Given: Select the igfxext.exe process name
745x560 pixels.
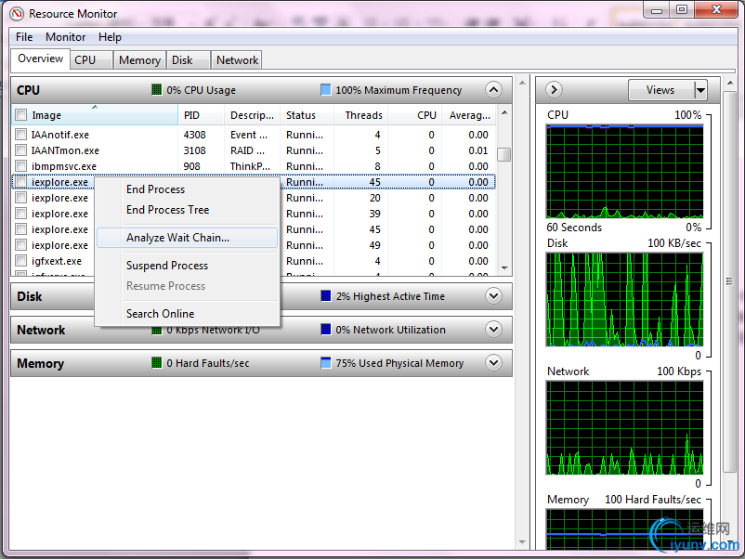Looking at the screenshot, I should tap(56, 261).
